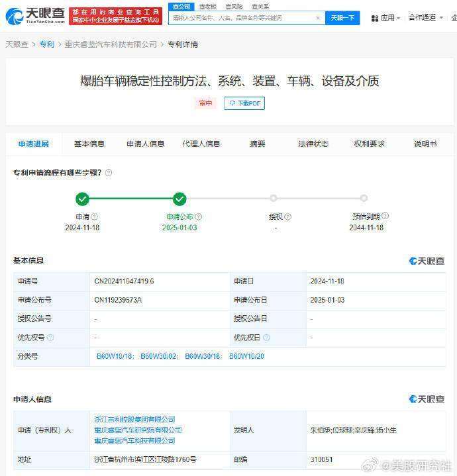The height and width of the screenshot is (476, 457).
Task: Select the postal code 310051
Action: (321, 459)
